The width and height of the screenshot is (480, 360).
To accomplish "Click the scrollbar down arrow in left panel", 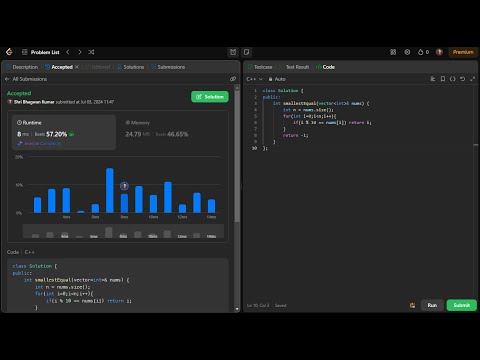I will pyautogui.click(x=237, y=309).
